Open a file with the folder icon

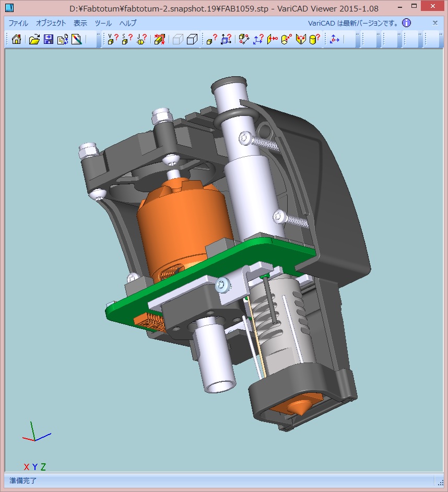pos(34,39)
